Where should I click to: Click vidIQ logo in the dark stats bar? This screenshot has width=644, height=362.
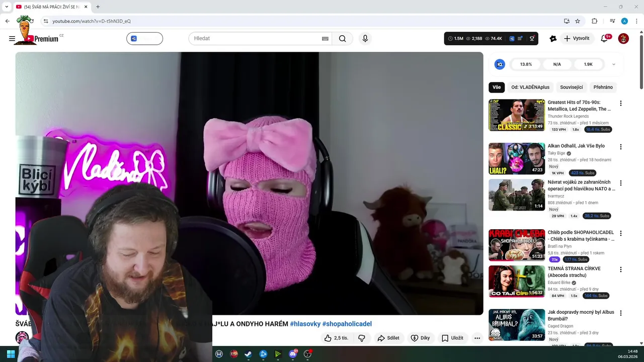[512, 38]
